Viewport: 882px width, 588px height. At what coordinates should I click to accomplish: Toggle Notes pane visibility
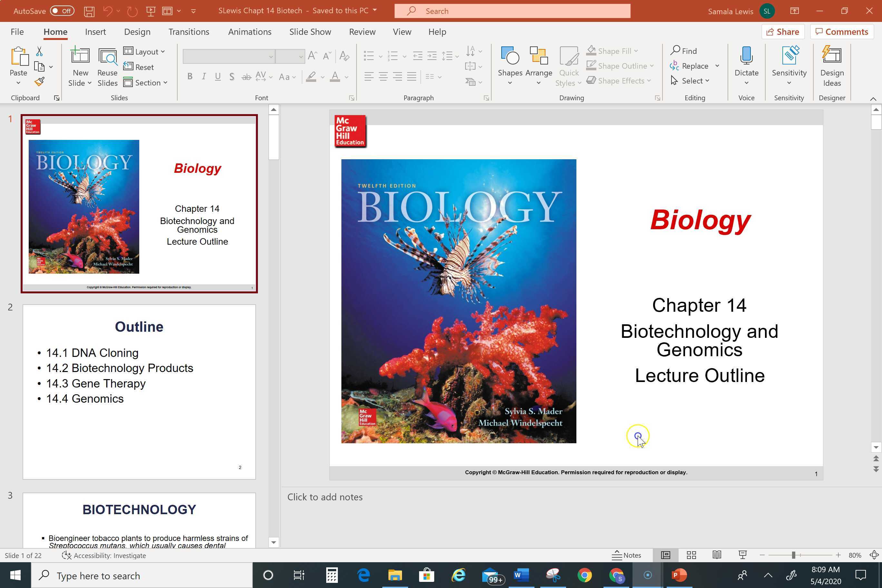click(x=627, y=555)
